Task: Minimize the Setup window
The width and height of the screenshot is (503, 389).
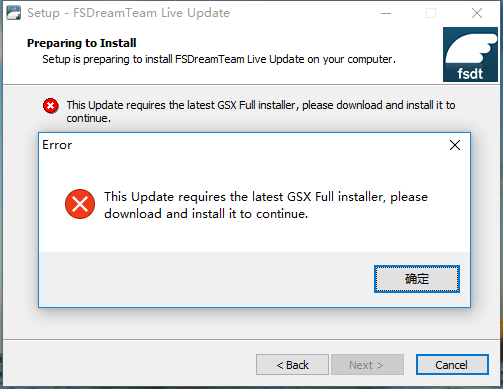Action: click(x=386, y=13)
